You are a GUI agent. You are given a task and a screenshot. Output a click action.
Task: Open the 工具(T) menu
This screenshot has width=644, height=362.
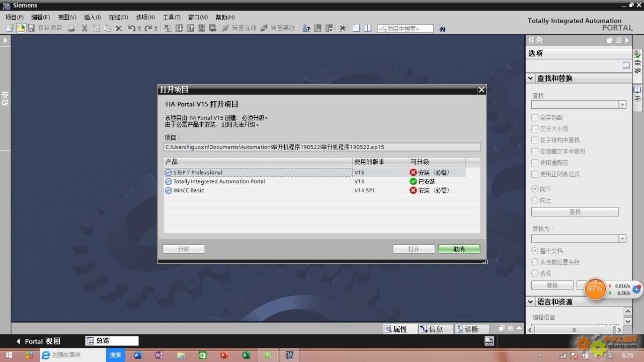click(x=172, y=17)
